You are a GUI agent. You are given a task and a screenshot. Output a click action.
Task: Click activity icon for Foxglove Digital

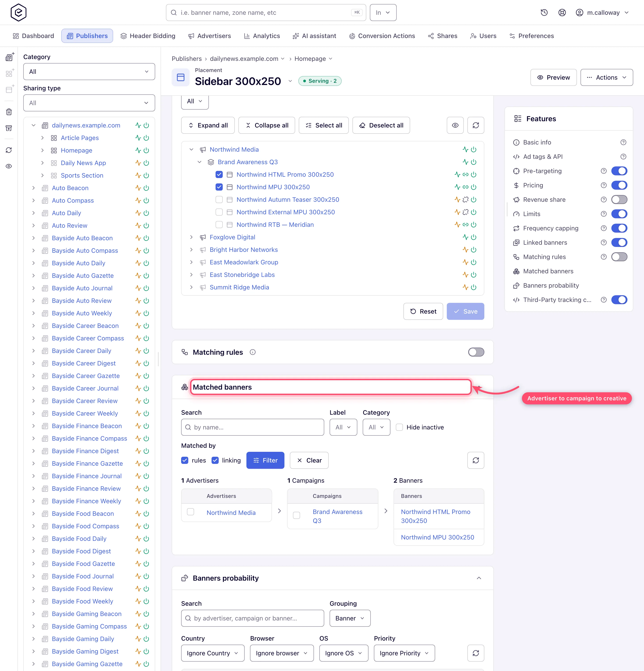tap(465, 237)
